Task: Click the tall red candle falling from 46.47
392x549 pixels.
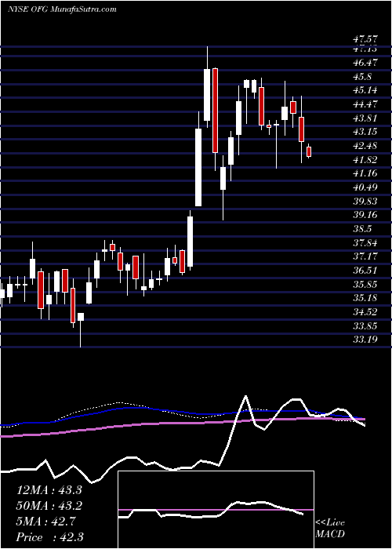Action: coord(215,111)
